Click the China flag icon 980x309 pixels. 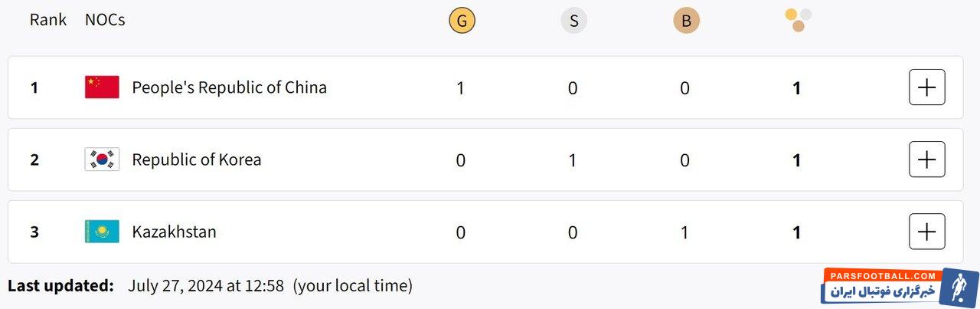tap(102, 87)
